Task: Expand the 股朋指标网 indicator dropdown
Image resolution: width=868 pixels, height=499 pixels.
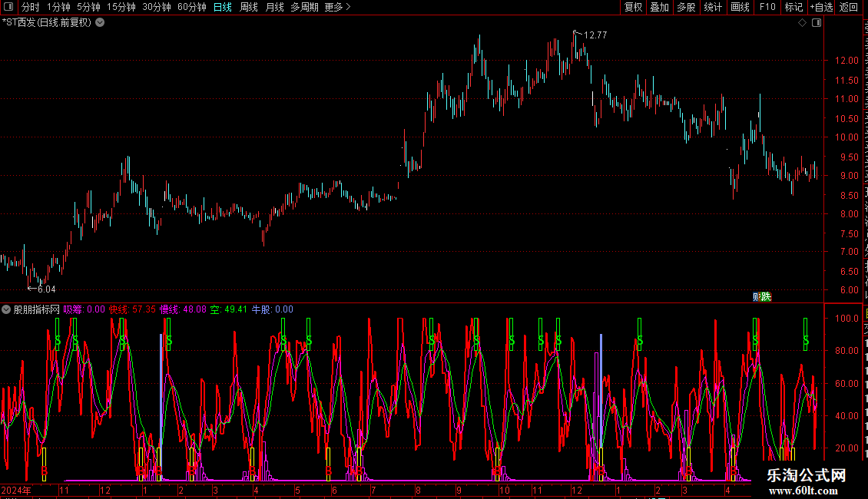Action: click(x=6, y=309)
